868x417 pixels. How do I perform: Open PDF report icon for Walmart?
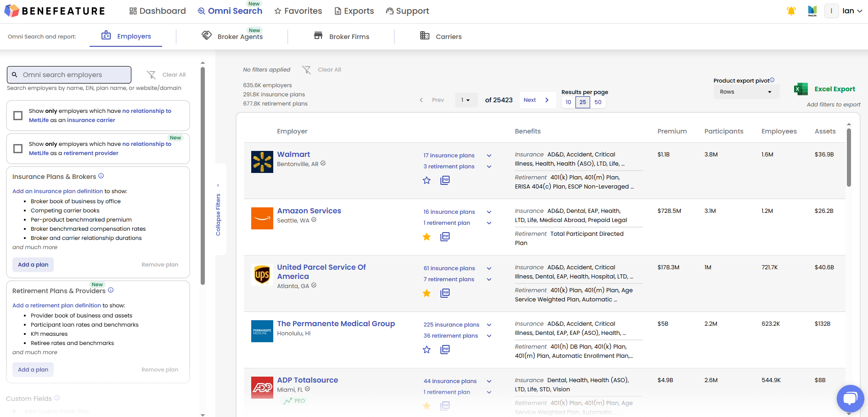445,180
